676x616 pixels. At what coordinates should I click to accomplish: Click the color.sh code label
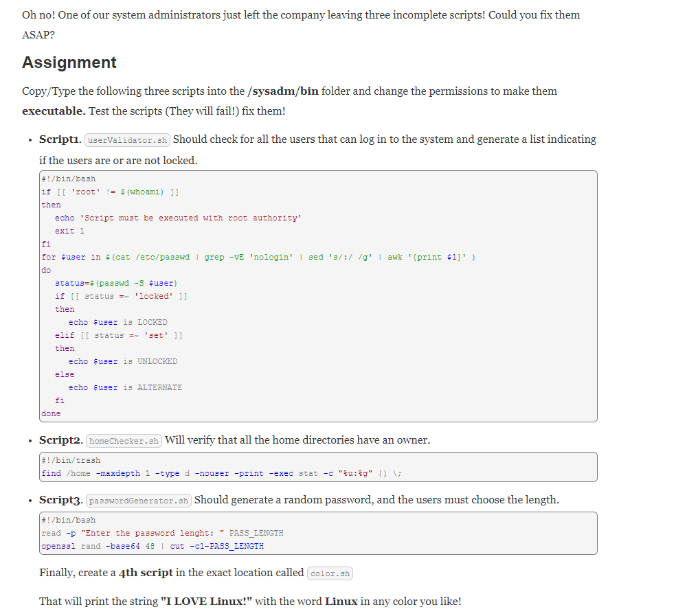coord(330,573)
